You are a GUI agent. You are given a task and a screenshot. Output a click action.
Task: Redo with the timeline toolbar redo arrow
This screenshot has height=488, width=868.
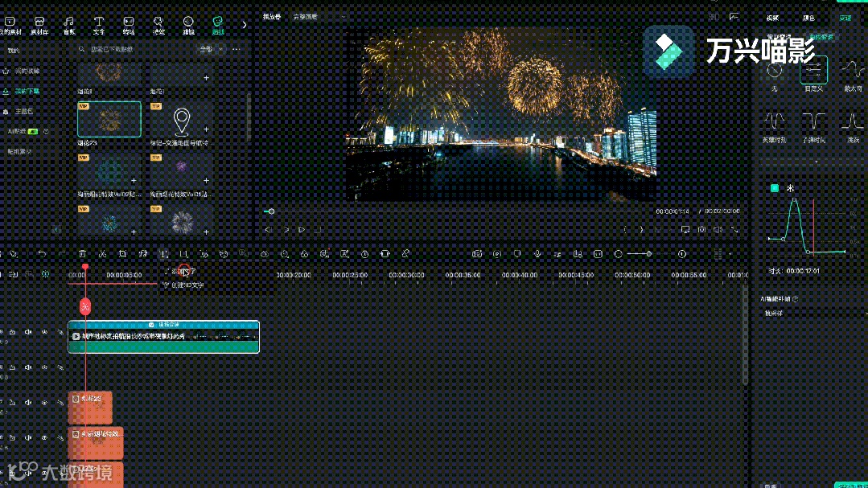[x=62, y=254]
